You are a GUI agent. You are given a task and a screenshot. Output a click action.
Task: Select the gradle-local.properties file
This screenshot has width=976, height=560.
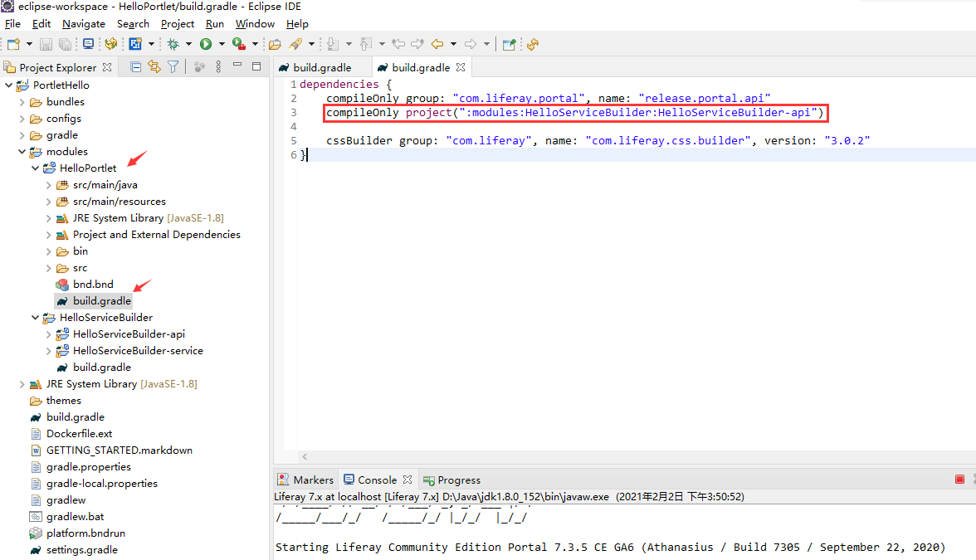pos(101,484)
